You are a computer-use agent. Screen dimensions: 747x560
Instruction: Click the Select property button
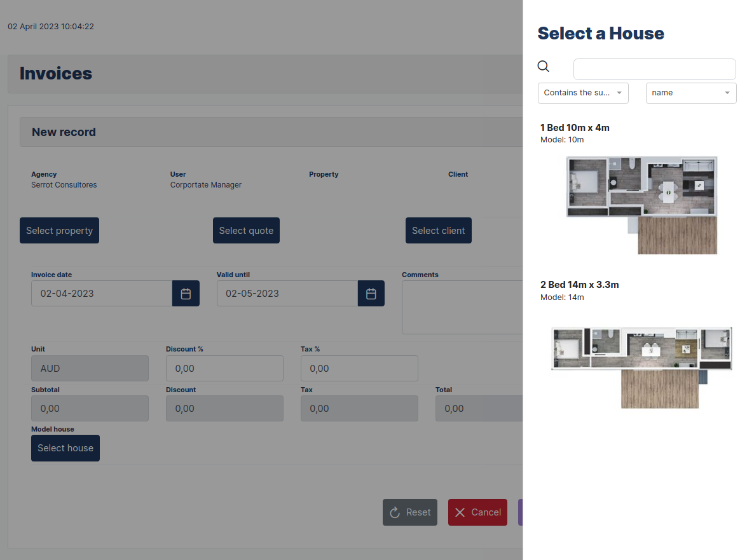pyautogui.click(x=59, y=230)
